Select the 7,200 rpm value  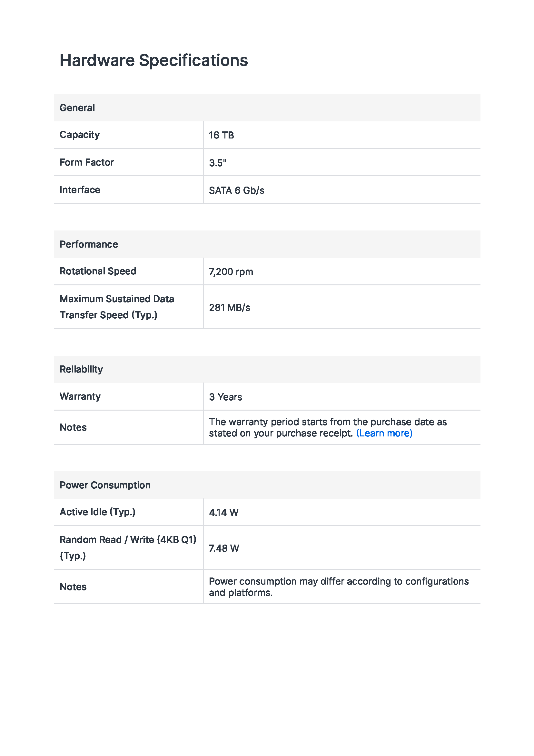tap(231, 272)
